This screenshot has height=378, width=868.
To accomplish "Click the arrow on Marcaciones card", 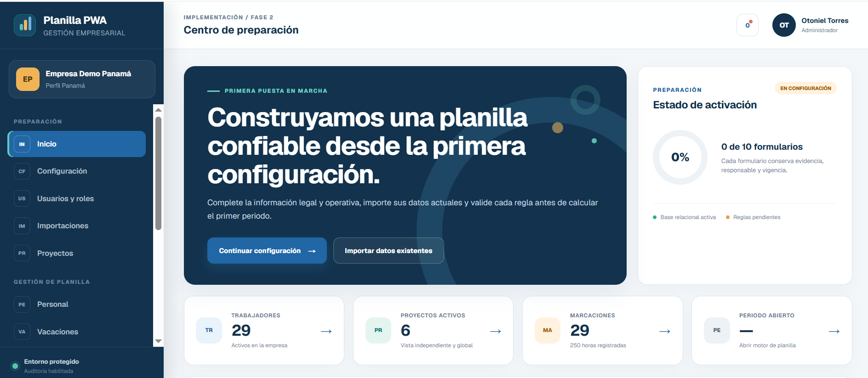I will point(665,331).
